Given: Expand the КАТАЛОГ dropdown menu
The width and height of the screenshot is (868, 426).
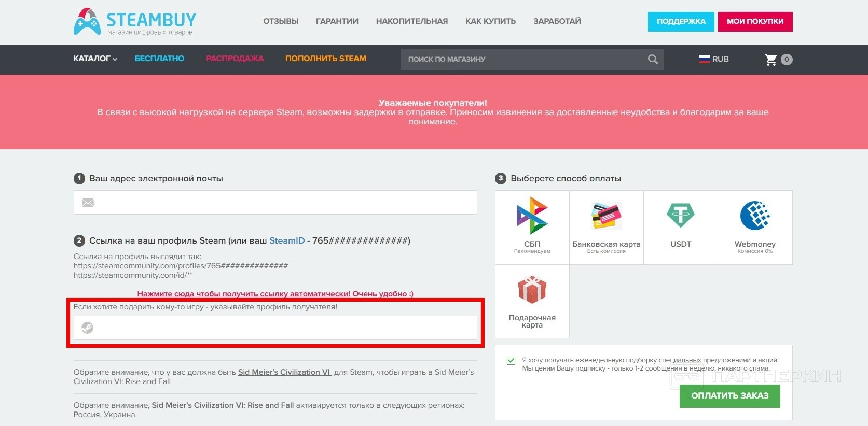Looking at the screenshot, I should point(95,59).
